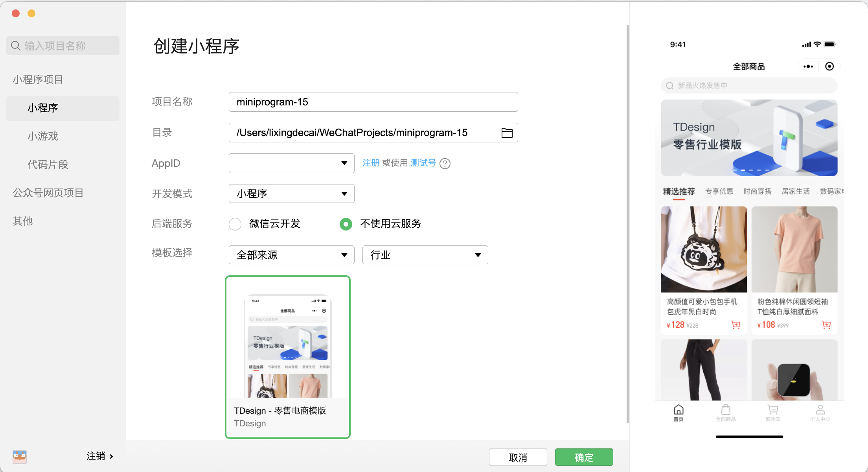This screenshot has height=472, width=868.
Task: Add the ¥108 pink T-shirt to cart
Action: click(826, 324)
